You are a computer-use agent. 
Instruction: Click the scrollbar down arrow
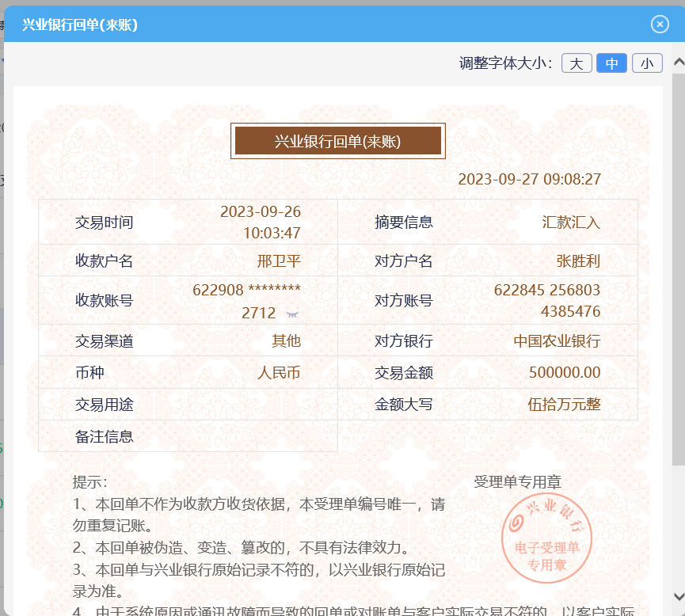click(x=678, y=595)
